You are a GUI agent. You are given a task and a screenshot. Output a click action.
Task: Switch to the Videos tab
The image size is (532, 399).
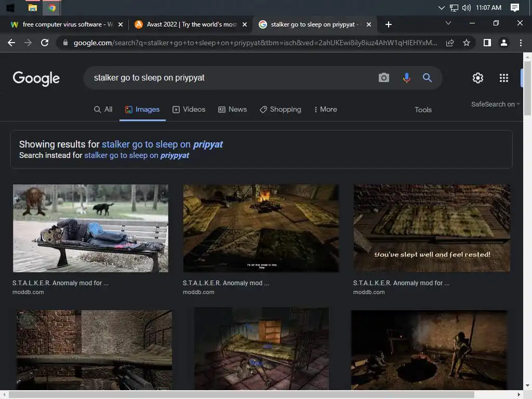(x=189, y=109)
